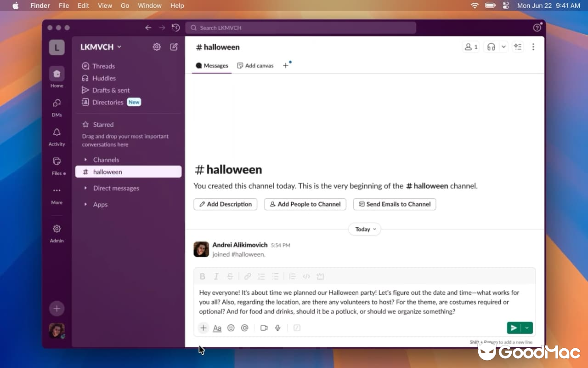Open channel more actions menu
The height and width of the screenshot is (368, 588).
pyautogui.click(x=533, y=47)
